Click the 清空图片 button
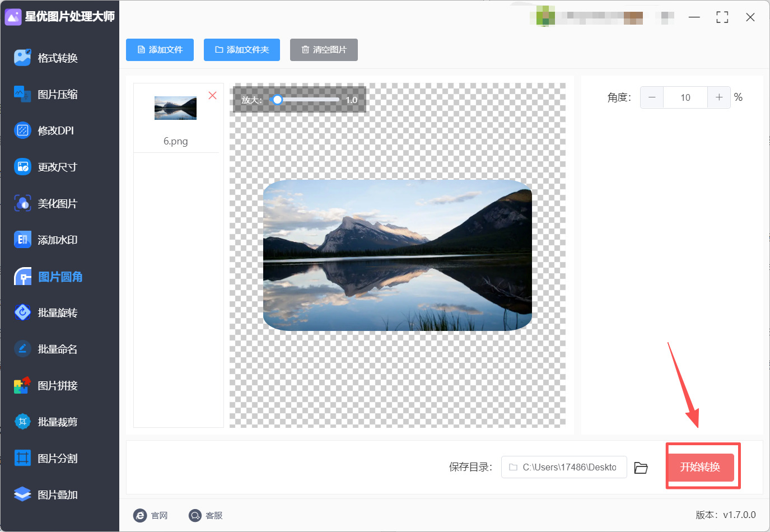This screenshot has height=532, width=770. click(x=324, y=50)
